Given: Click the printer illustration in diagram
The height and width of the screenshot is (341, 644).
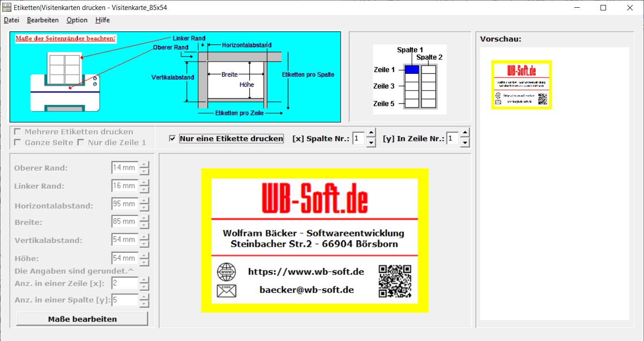Looking at the screenshot, I should click(x=65, y=93).
